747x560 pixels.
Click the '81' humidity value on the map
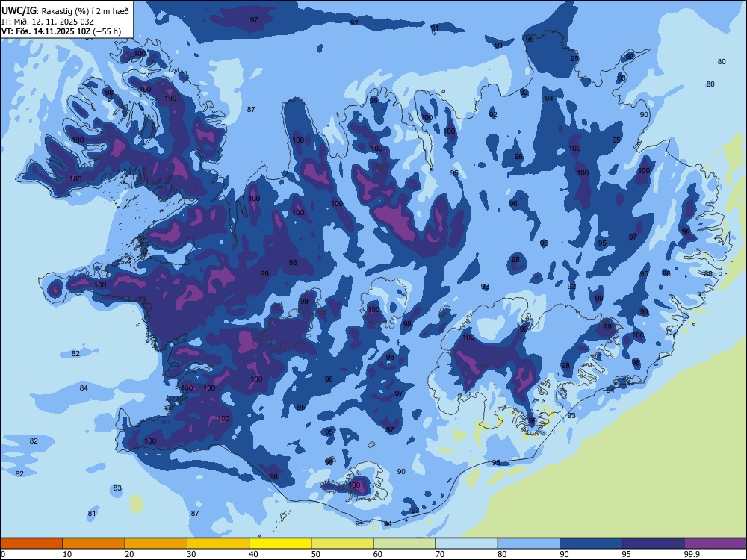pyautogui.click(x=92, y=514)
